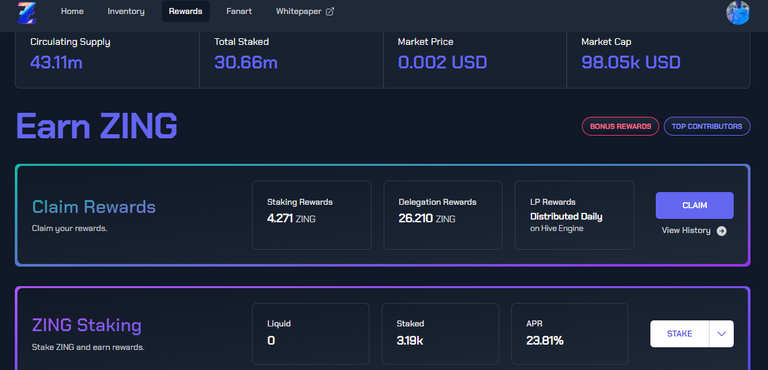
Task: Select the Staking Rewards card
Action: [312, 215]
